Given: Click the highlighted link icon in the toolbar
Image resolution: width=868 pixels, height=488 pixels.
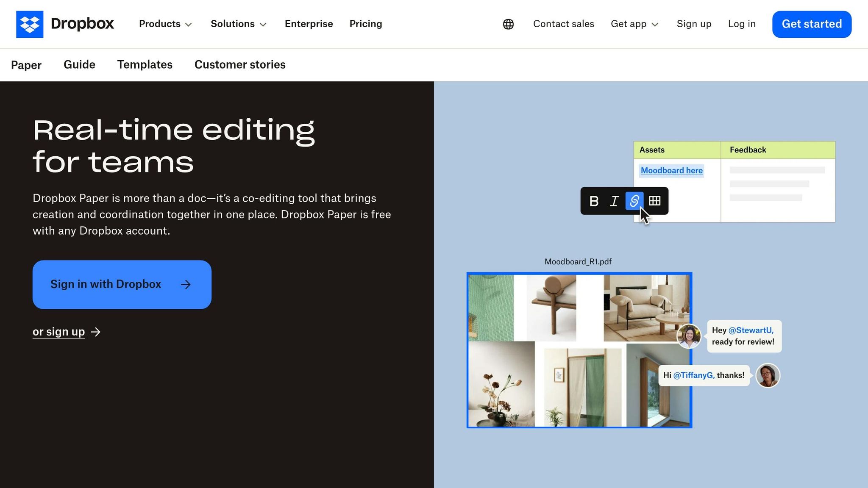Looking at the screenshot, I should click(634, 201).
